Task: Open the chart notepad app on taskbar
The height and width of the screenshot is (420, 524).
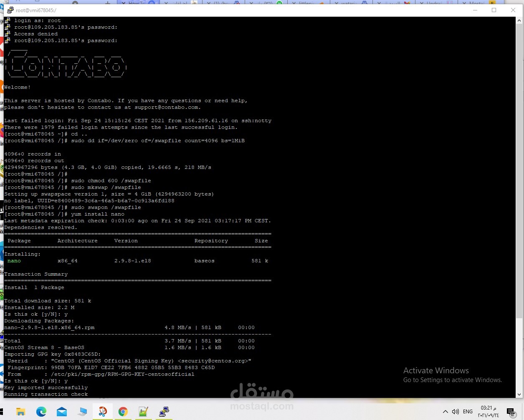Action: (143, 412)
